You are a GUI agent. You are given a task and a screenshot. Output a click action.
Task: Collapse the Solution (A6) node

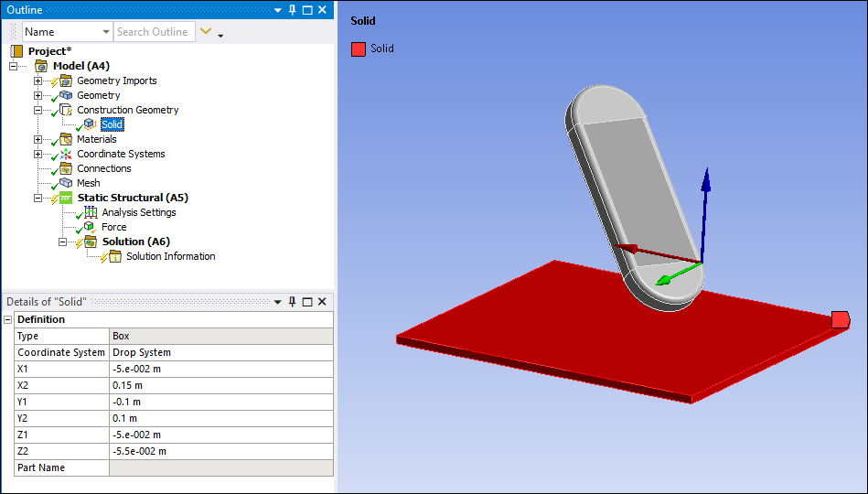tap(62, 242)
